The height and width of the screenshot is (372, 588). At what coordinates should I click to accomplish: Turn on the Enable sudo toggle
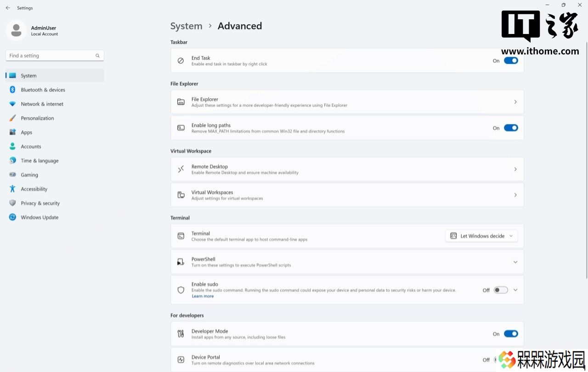pos(501,290)
